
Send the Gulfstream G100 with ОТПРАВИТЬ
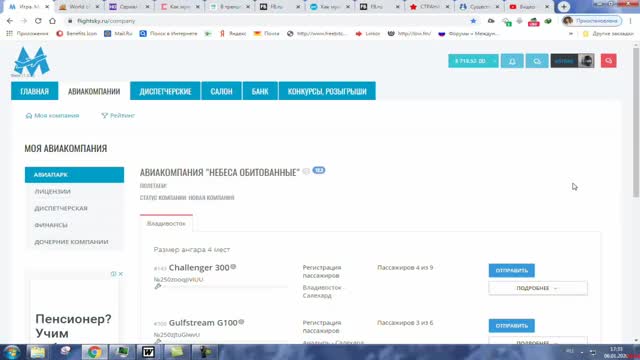(511, 326)
